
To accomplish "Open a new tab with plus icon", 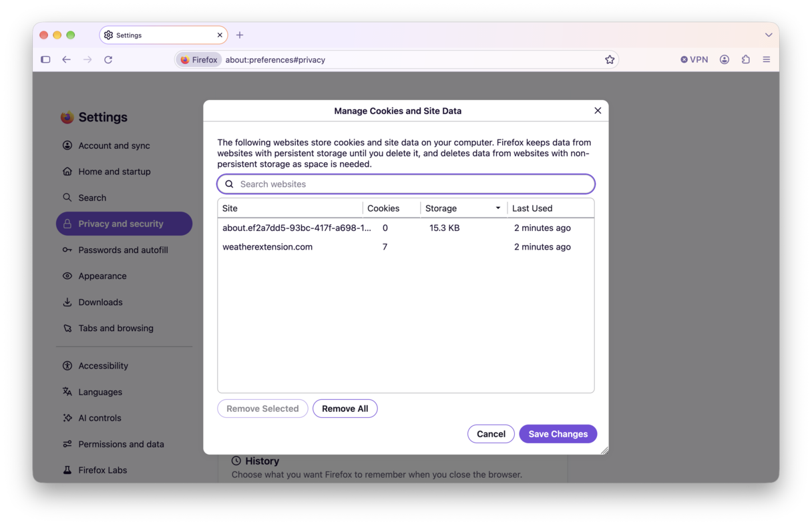I will (240, 35).
